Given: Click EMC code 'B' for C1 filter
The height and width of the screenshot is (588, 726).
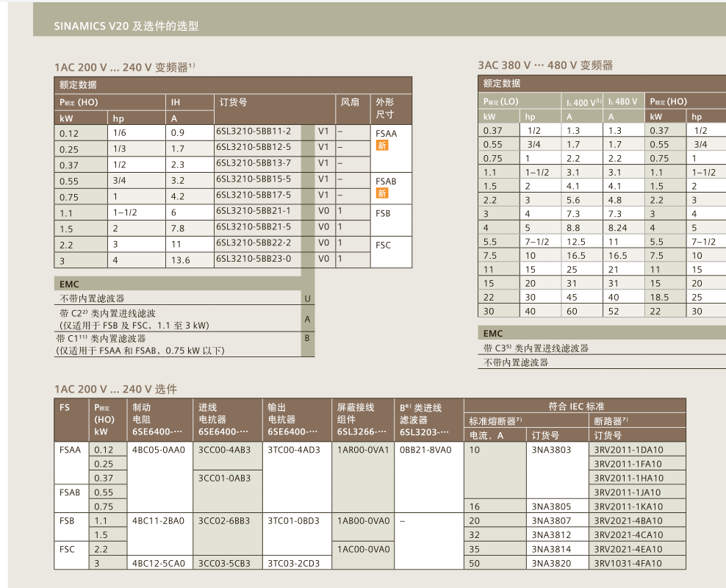Looking at the screenshot, I should click(307, 338).
